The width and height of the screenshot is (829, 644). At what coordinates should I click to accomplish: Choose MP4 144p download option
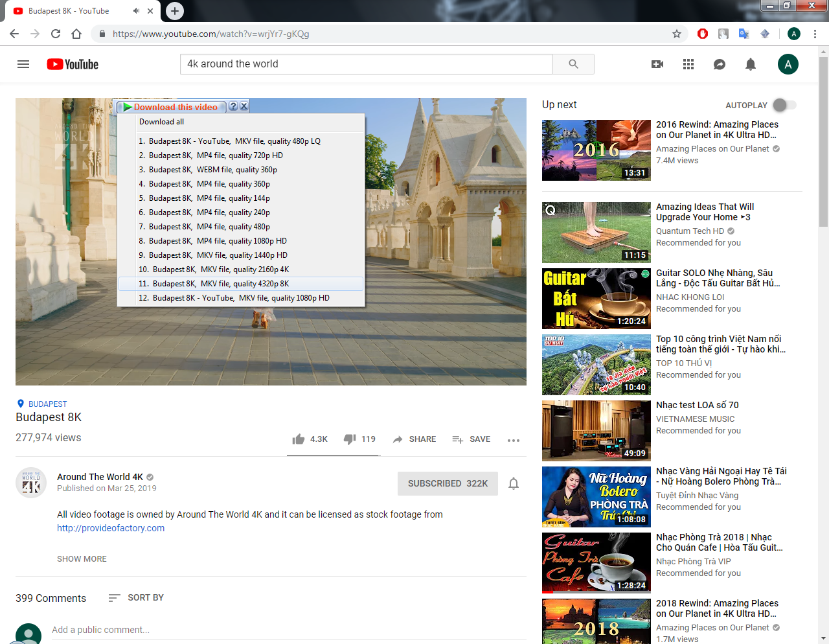tap(241, 198)
